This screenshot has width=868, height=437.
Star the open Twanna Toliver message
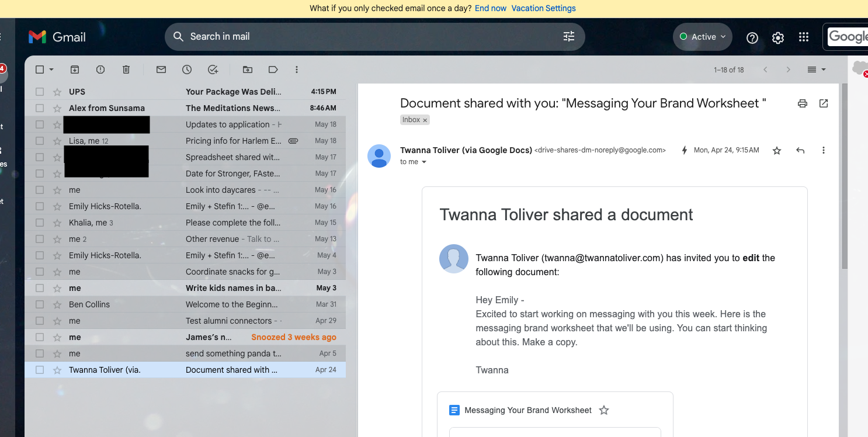coord(777,150)
